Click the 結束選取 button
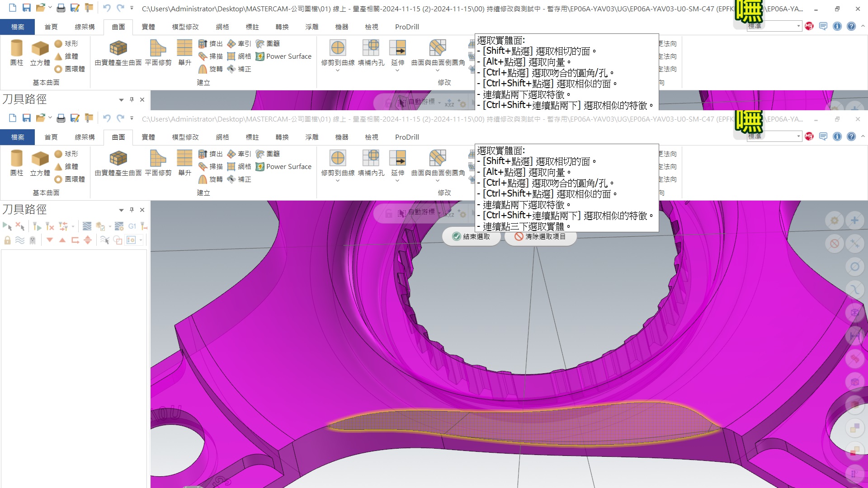868x488 pixels. 472,236
